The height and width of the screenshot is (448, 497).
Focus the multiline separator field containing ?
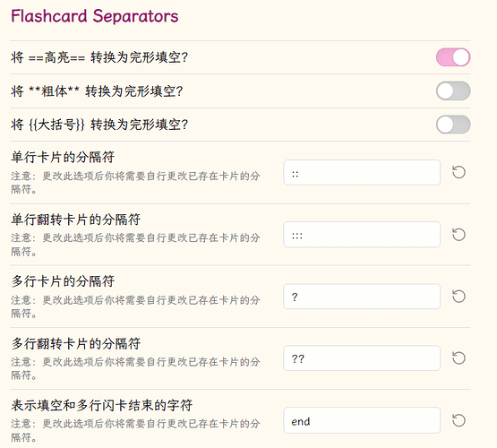click(x=362, y=297)
